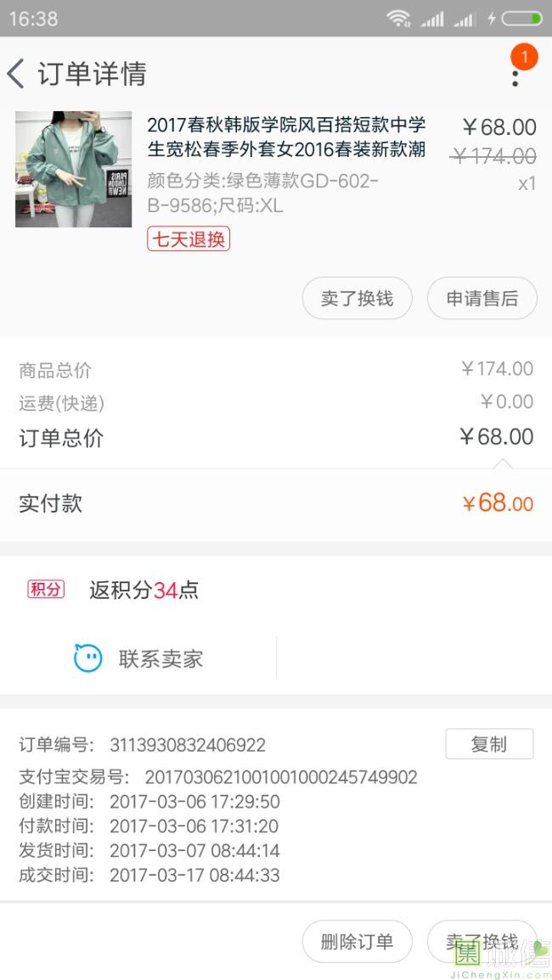Open the product title link

coord(286,137)
